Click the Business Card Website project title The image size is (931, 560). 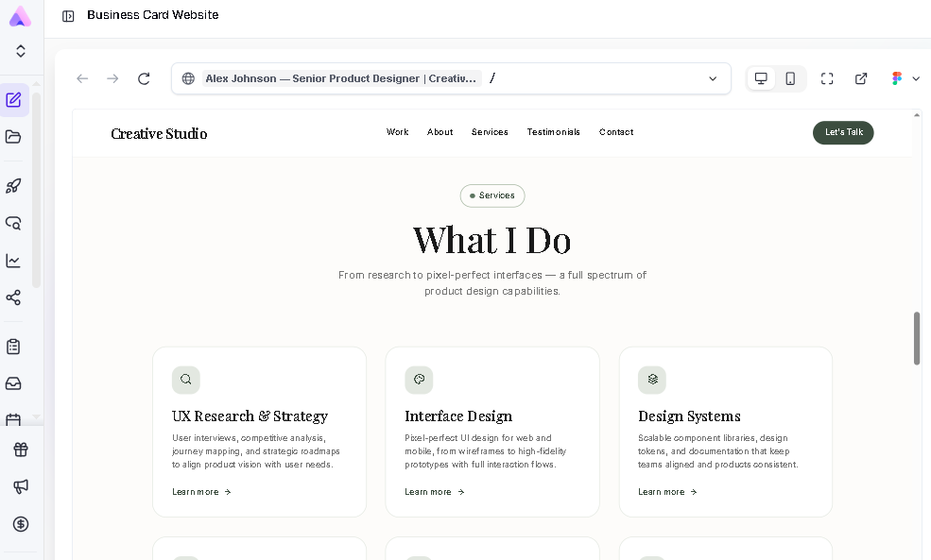152,15
